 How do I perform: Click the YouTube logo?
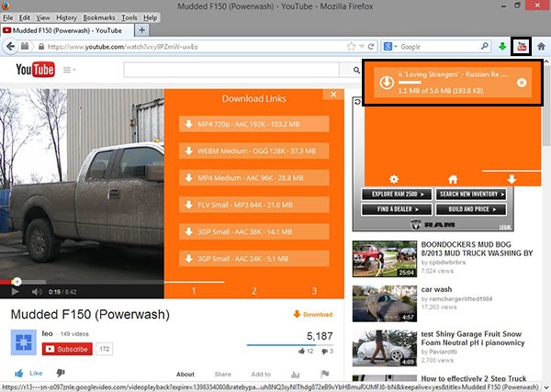[x=35, y=70]
